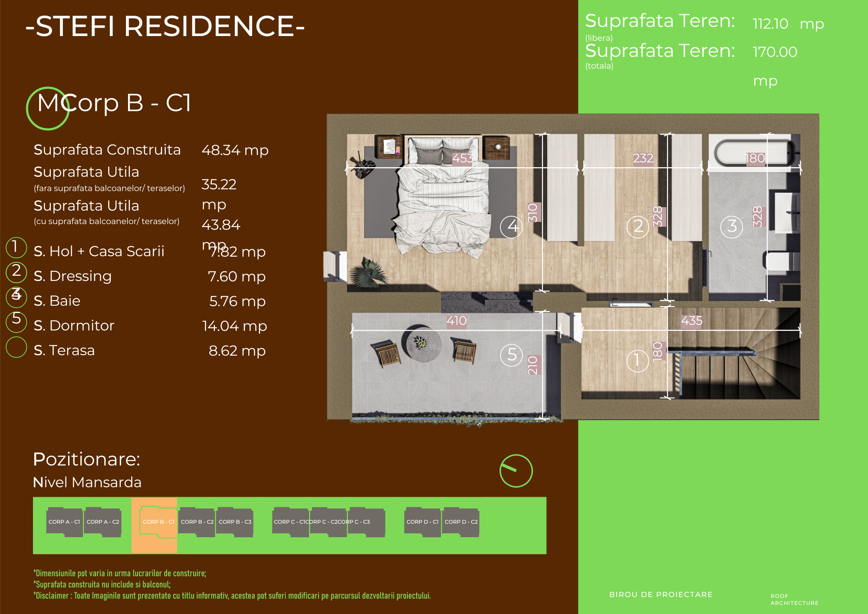Click the ROOF ARCHITECTURE logo text
Viewport: 868px width, 614px height.
point(794,599)
